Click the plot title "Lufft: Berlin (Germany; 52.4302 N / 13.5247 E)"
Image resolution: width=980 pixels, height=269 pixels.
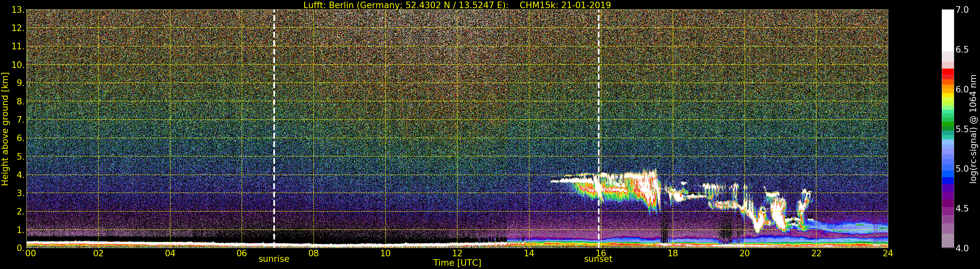click(x=406, y=5)
